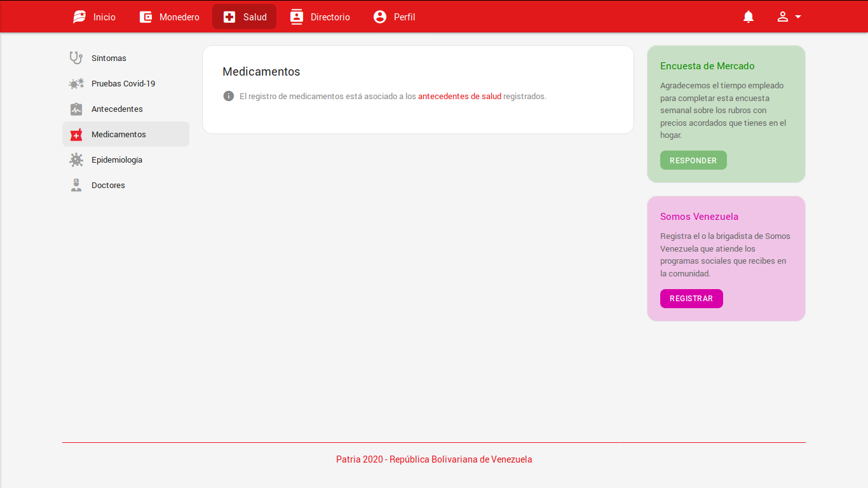Image resolution: width=868 pixels, height=488 pixels.
Task: Click the Pruebas Covid-19 virus icon
Action: 76,83
